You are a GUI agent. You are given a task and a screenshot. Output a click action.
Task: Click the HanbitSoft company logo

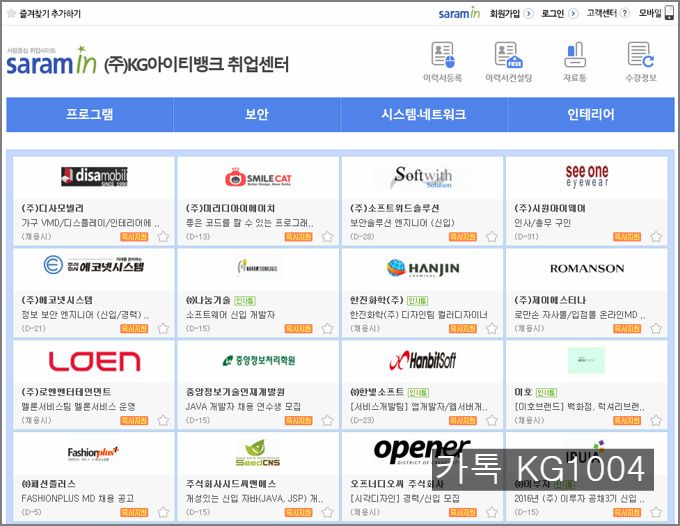click(x=422, y=360)
